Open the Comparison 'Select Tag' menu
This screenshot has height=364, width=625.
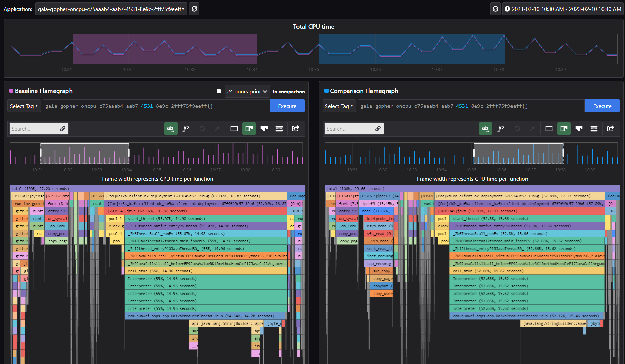339,106
